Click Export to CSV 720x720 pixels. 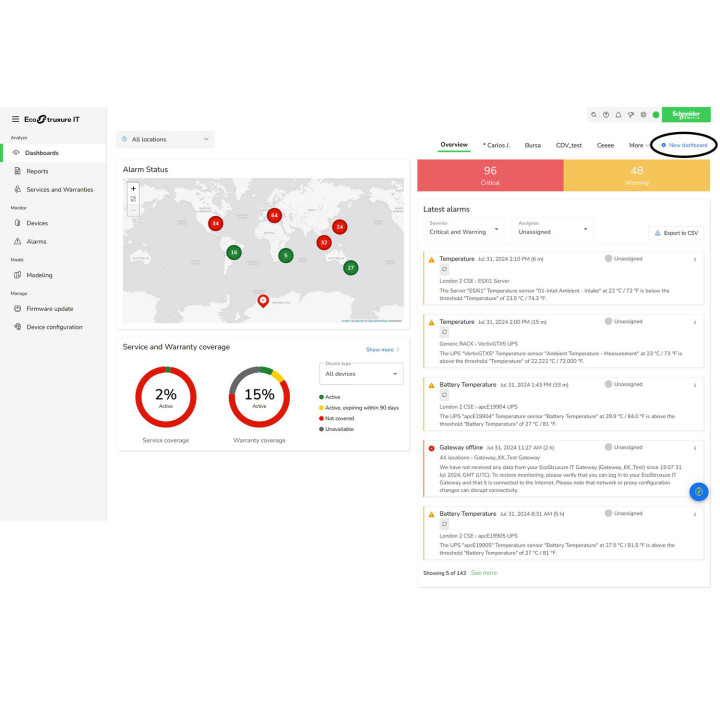click(676, 233)
